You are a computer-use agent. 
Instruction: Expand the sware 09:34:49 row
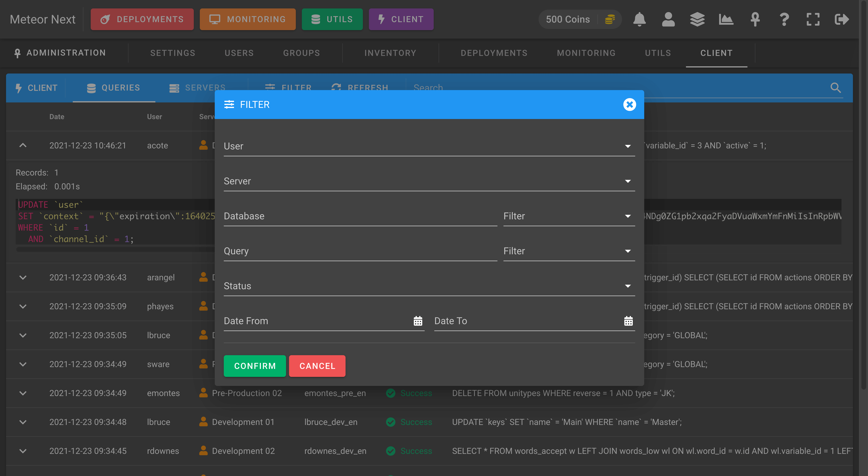coord(23,365)
